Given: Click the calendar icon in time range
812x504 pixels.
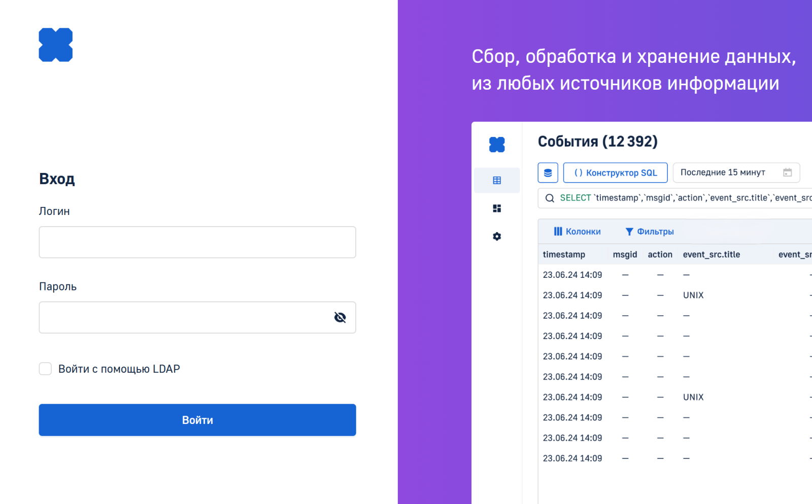Looking at the screenshot, I should (x=787, y=172).
